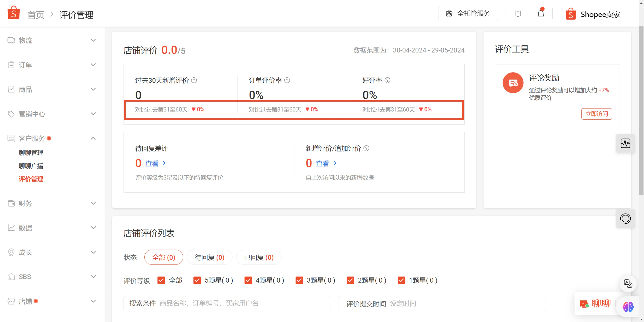Open the floating customer support headset icon
Screen dimensions: 644x322
(x=626, y=219)
